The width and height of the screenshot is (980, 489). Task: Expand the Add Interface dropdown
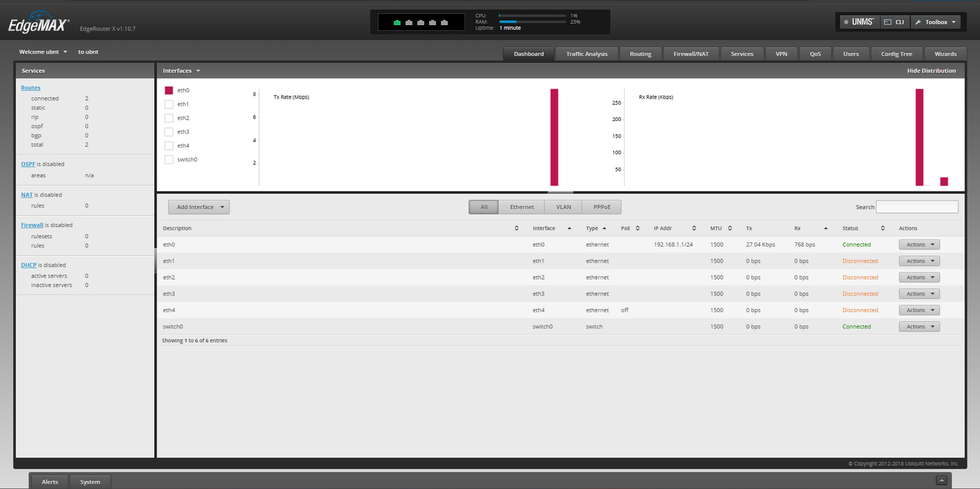199,207
